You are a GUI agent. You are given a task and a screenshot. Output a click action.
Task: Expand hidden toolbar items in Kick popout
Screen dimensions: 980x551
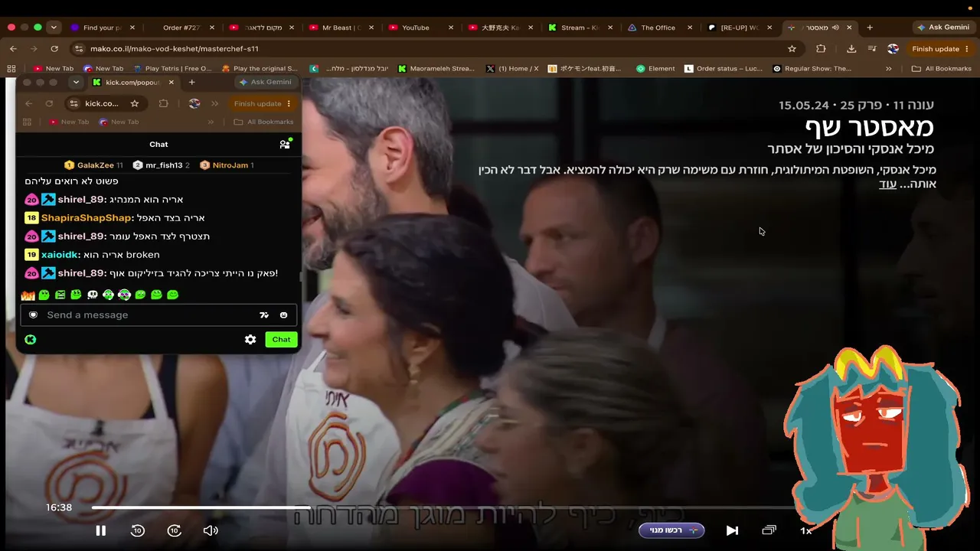(214, 103)
